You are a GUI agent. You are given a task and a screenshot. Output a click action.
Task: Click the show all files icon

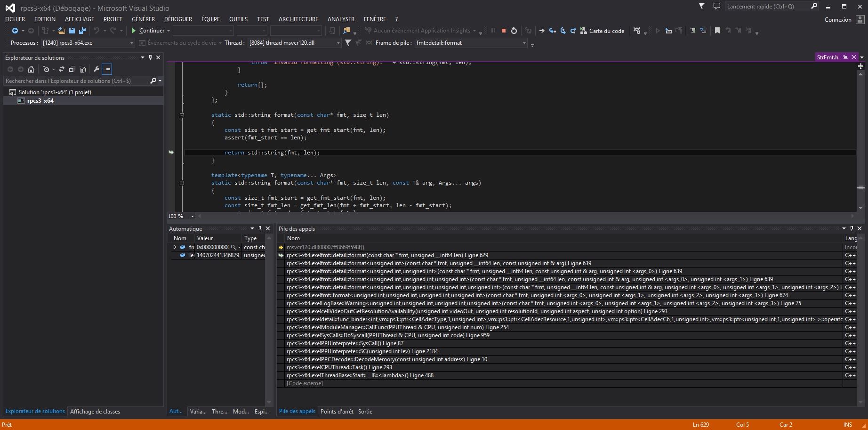click(x=82, y=69)
